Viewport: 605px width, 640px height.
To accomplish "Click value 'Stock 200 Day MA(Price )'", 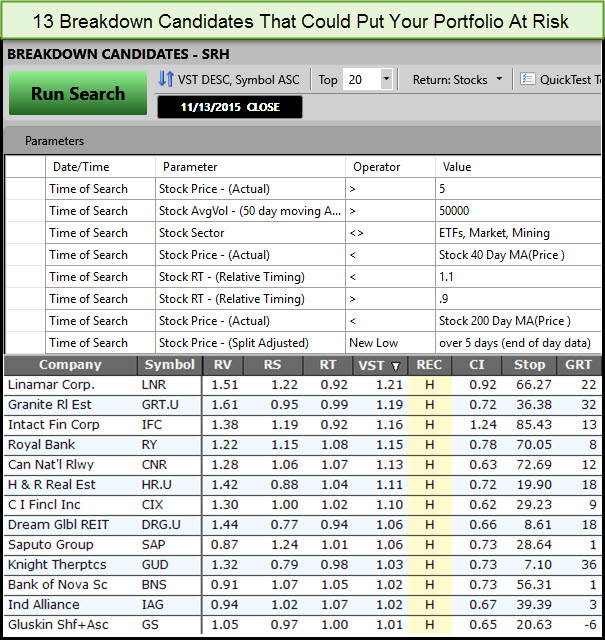I will coord(505,321).
